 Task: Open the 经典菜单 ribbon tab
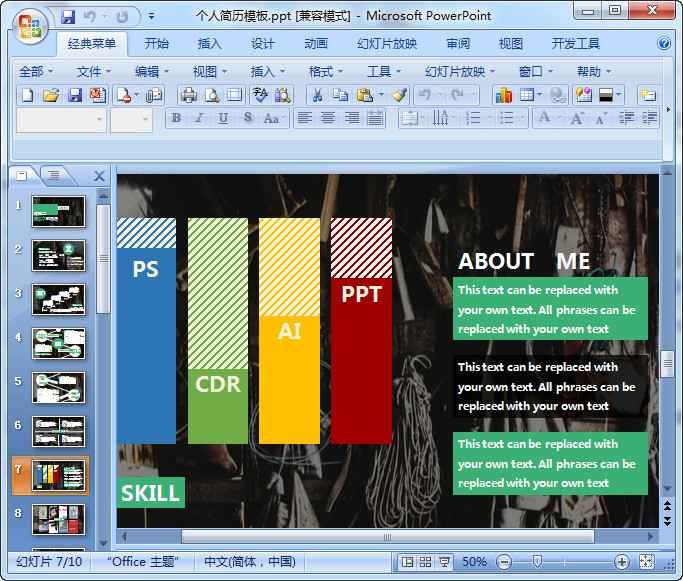tap(92, 44)
